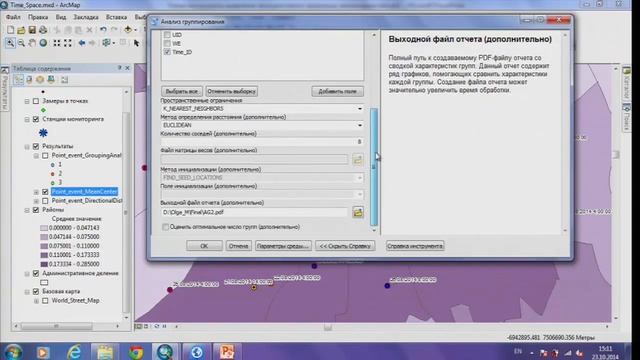640x360 pixels.
Task: Hide the Станции мониторинга layer
Action: (36, 119)
